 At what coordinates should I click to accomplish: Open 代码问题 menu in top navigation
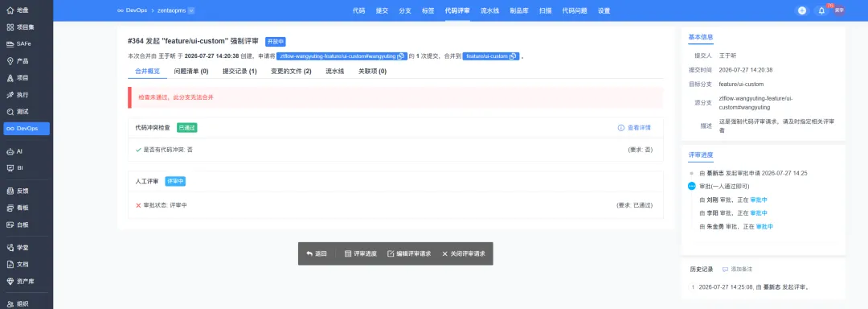[x=575, y=10]
